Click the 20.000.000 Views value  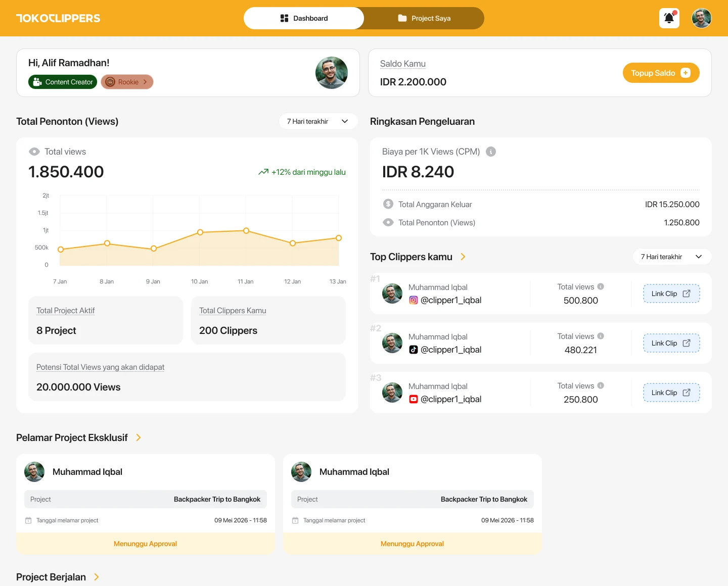pyautogui.click(x=78, y=387)
